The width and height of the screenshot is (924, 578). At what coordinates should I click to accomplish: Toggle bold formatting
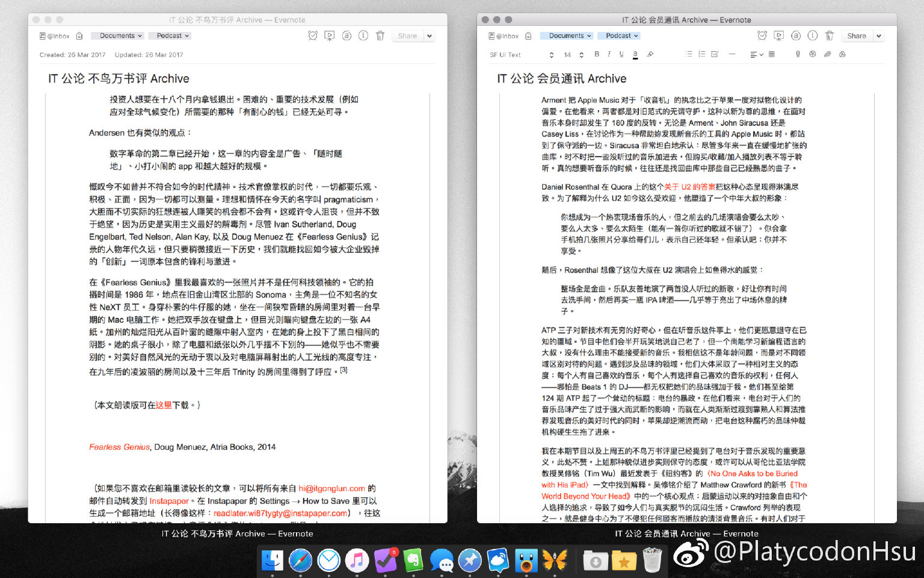[597, 54]
